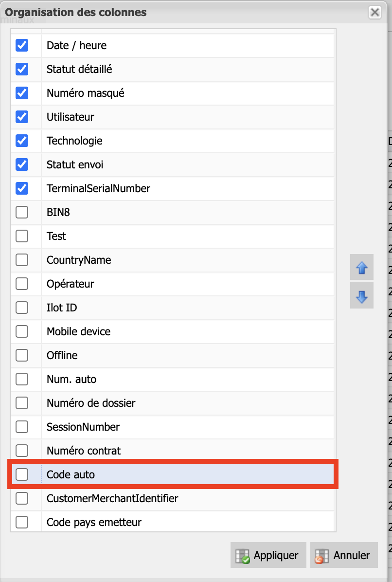The height and width of the screenshot is (582, 392).
Task: Uncheck the Utilisateur checkbox
Action: tap(22, 117)
